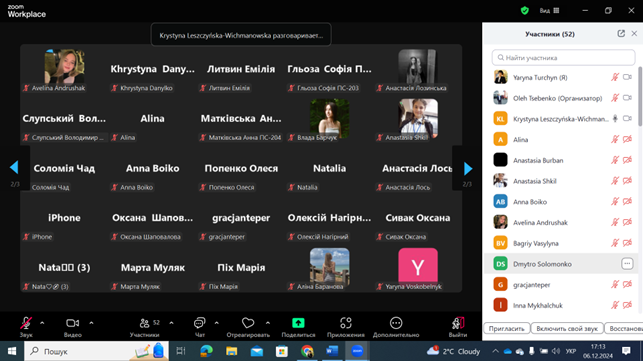Open the Apps icon in toolbar
This screenshot has width=643, height=361.
(346, 323)
